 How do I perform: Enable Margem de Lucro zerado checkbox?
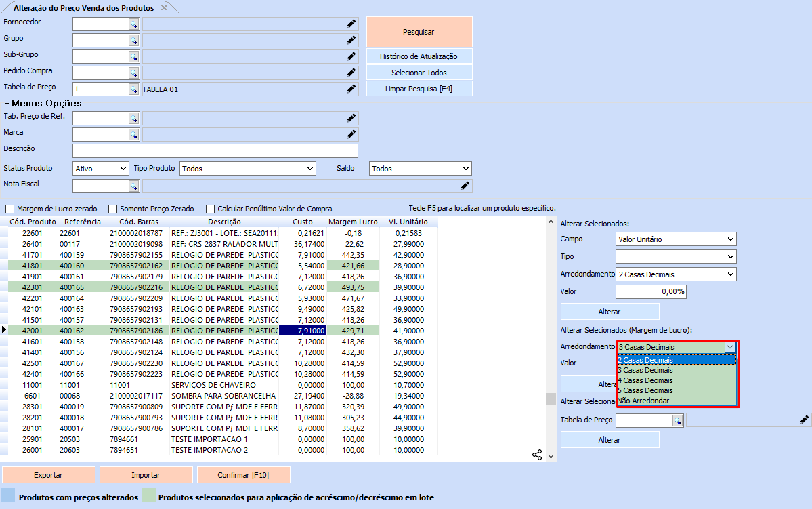click(9, 209)
